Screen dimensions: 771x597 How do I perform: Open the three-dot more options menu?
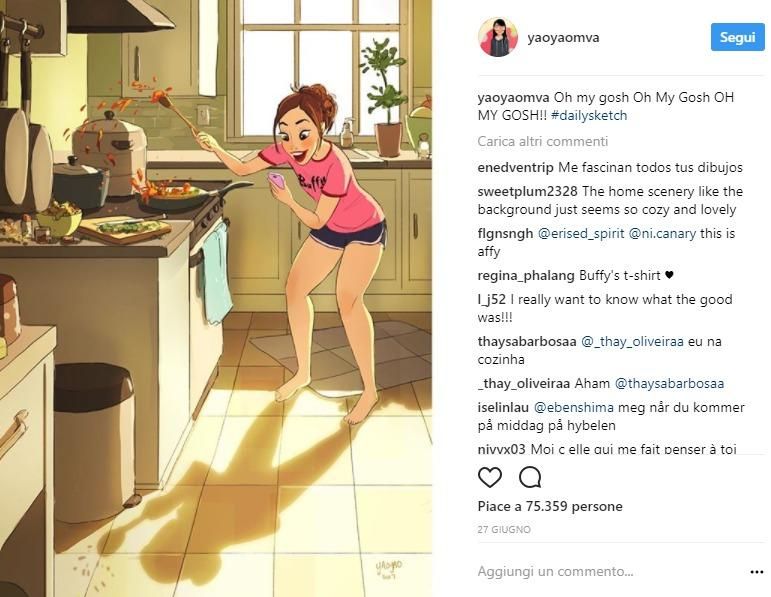pyautogui.click(x=757, y=572)
